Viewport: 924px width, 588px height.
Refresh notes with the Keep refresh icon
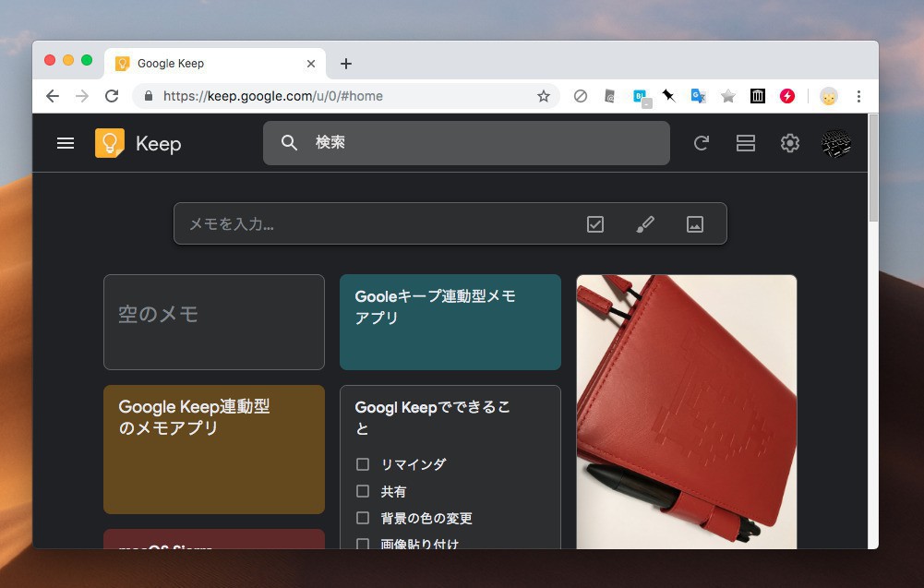click(x=701, y=142)
